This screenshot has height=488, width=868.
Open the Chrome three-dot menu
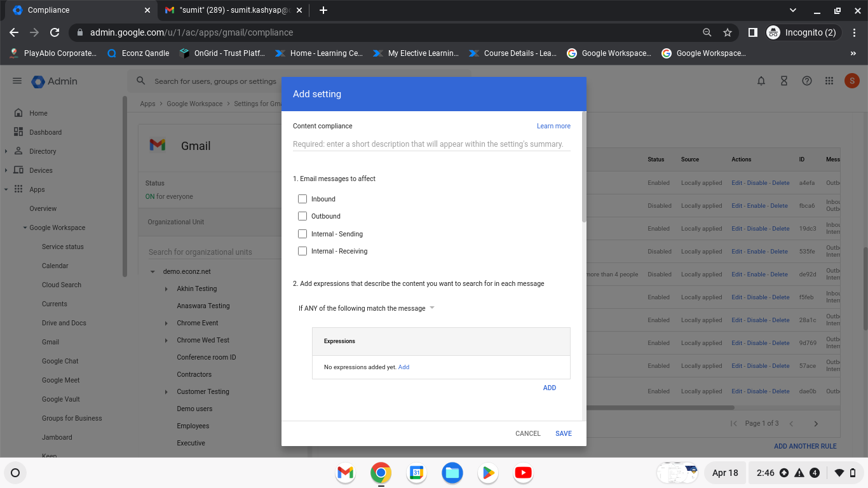pyautogui.click(x=855, y=32)
